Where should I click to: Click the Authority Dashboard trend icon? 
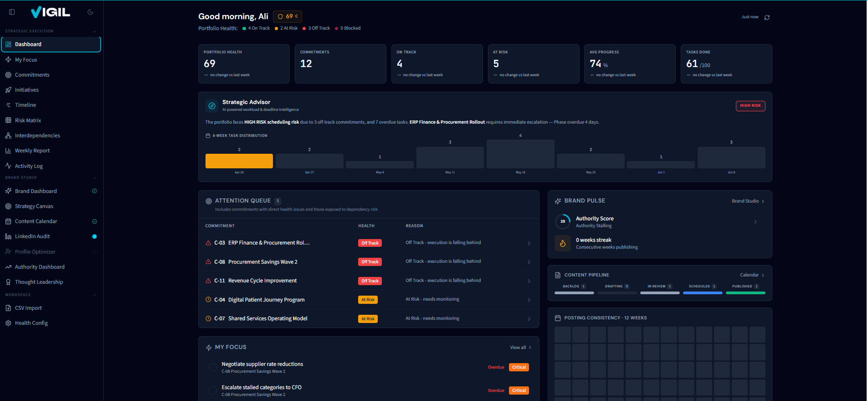point(8,267)
